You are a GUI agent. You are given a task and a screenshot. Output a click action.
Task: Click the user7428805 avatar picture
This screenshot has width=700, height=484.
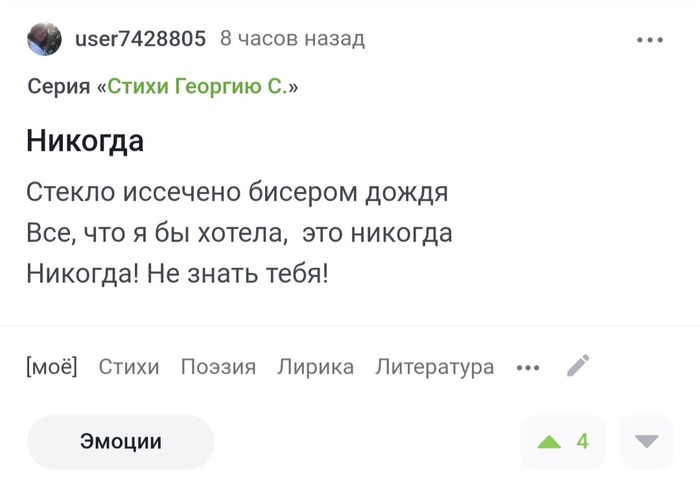click(43, 40)
